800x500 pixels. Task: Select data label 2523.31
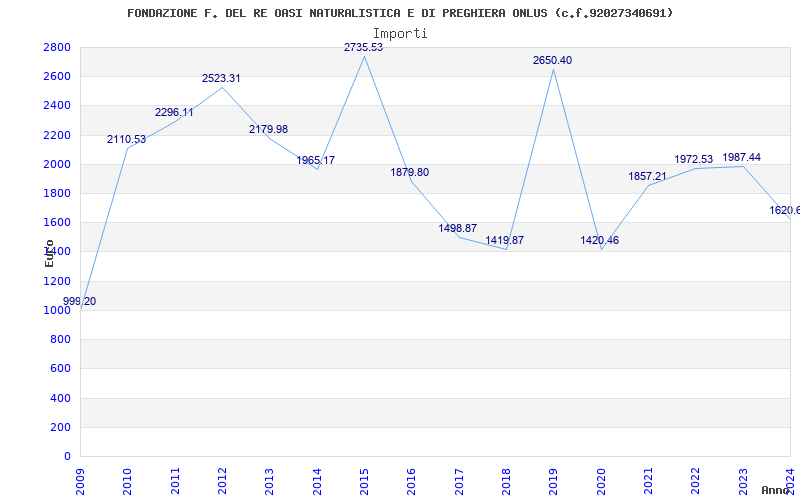pos(221,79)
